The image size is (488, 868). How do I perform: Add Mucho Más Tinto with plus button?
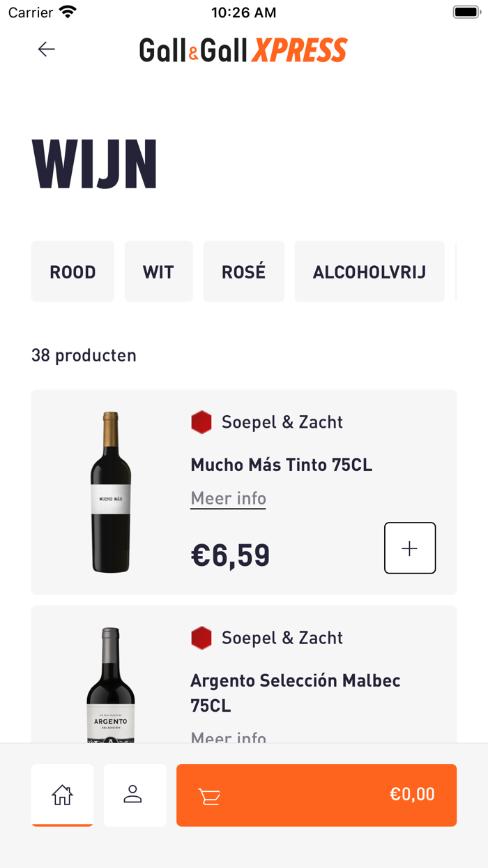click(410, 548)
